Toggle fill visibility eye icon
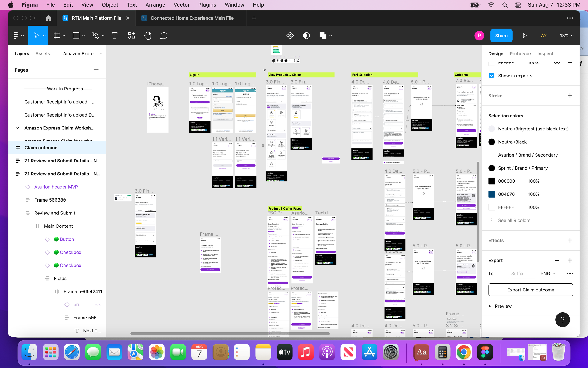 (557, 63)
